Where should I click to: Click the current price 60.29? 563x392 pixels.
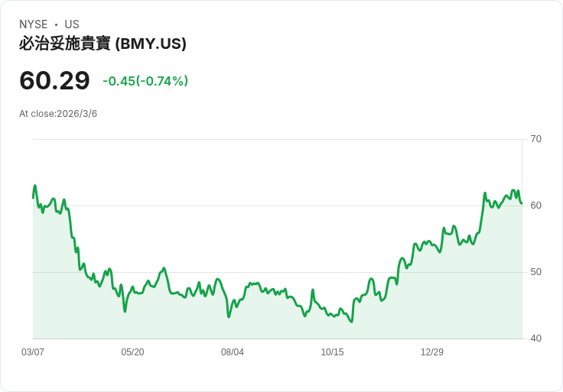pos(54,80)
